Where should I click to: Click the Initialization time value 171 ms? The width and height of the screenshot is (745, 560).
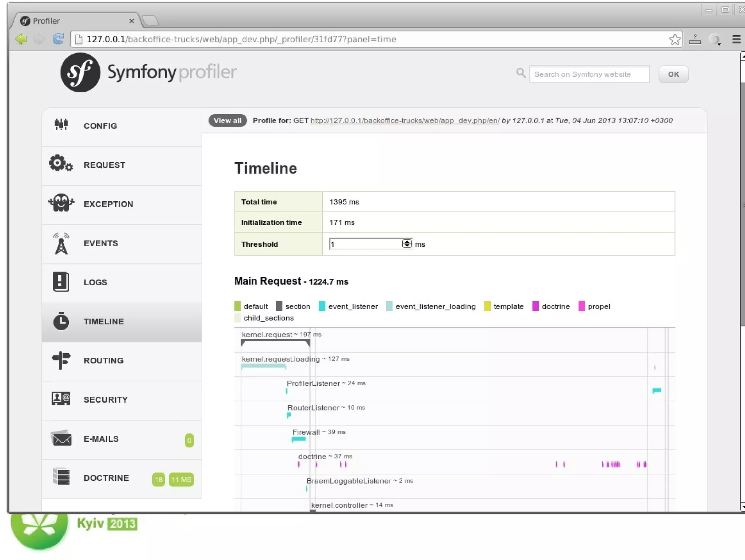pyautogui.click(x=342, y=222)
